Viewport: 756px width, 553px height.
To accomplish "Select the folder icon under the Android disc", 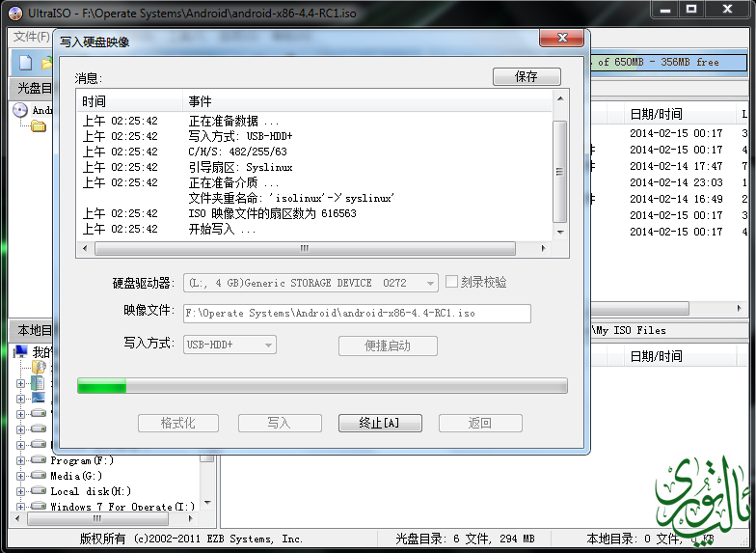I will point(39,126).
